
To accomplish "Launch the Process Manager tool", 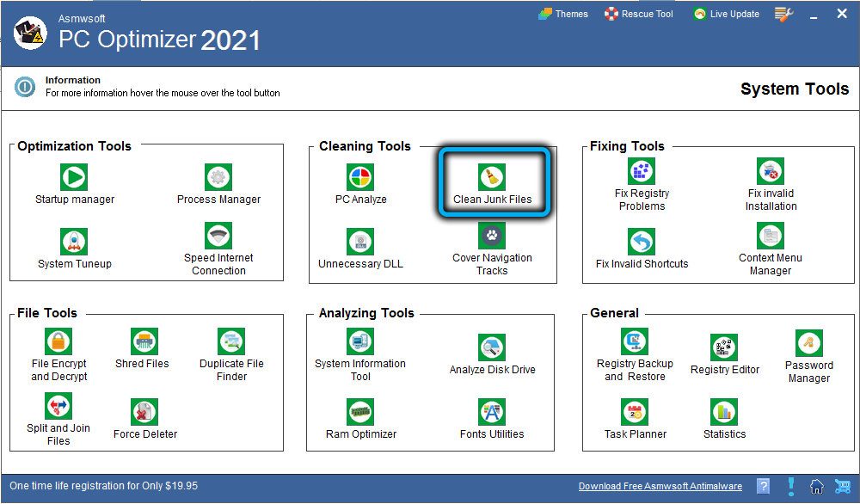I will pyautogui.click(x=218, y=177).
